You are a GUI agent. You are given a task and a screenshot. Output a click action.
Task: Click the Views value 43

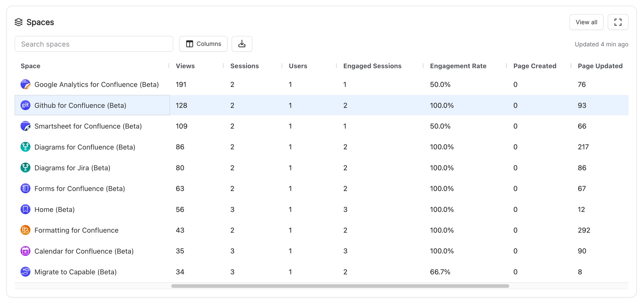(x=180, y=230)
